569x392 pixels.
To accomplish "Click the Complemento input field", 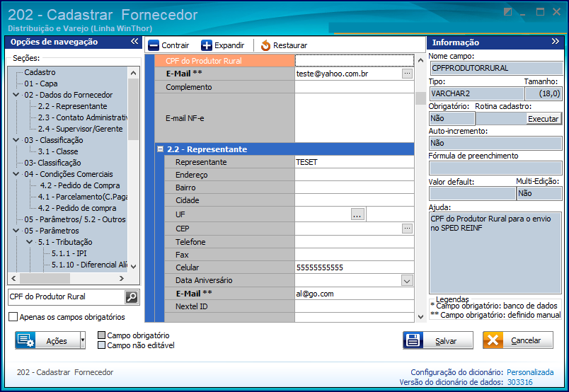I will (x=354, y=87).
